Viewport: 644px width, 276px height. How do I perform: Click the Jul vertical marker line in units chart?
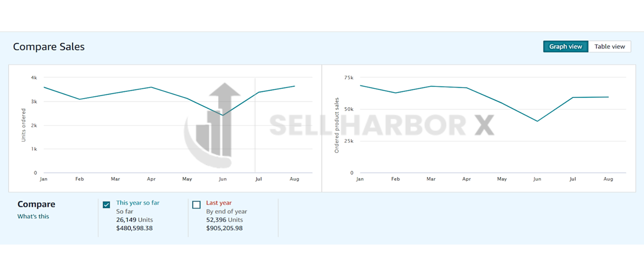[x=255, y=138]
